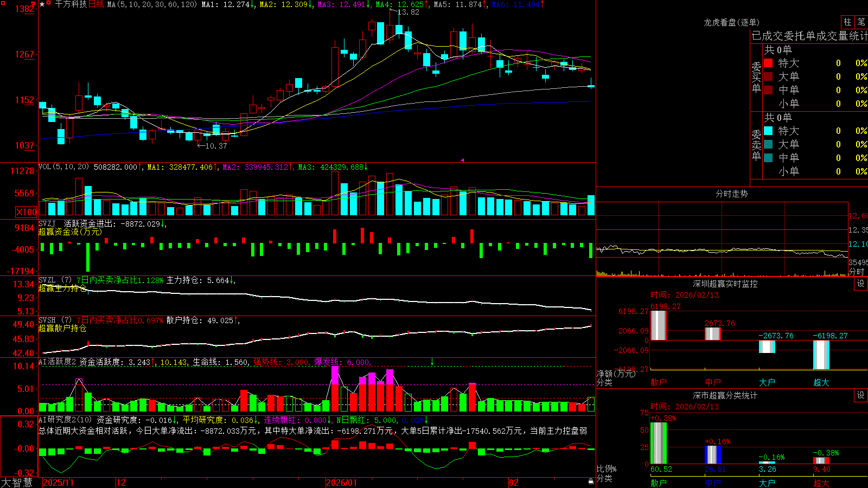Open 设 settings for 深圳超赢实时监控
The width and height of the screenshot is (868, 488).
(861, 284)
